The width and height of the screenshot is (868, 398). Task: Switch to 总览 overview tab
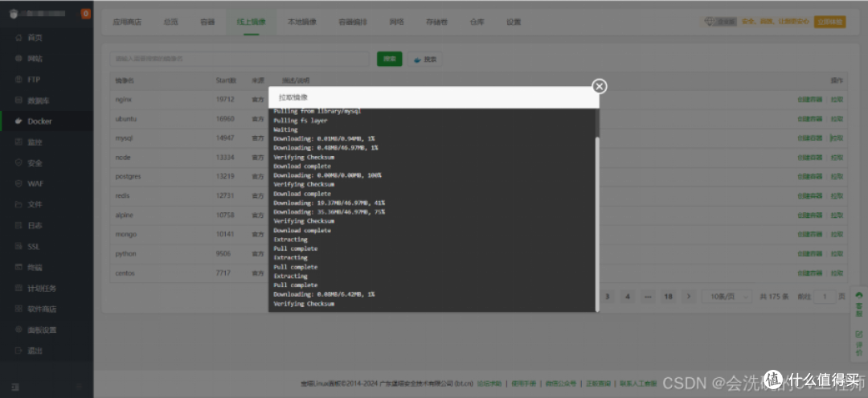(x=170, y=23)
